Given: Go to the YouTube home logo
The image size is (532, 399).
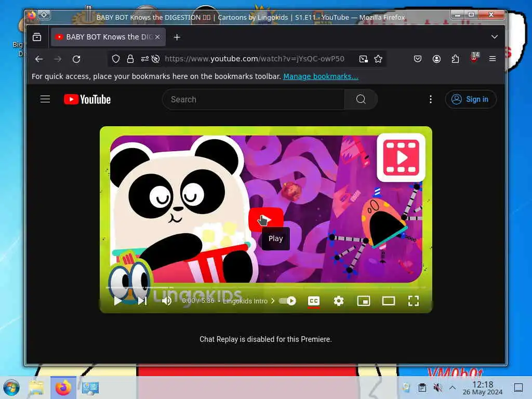Looking at the screenshot, I should pos(87,99).
